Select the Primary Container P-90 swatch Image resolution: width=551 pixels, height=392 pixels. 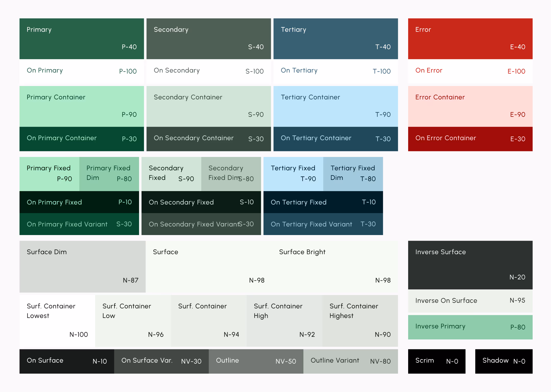point(82,106)
